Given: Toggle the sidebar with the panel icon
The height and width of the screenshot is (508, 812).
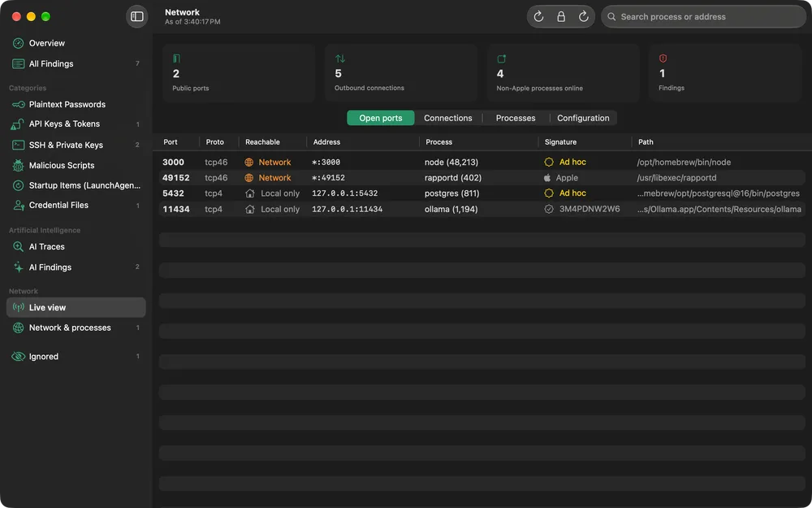Looking at the screenshot, I should [x=136, y=16].
